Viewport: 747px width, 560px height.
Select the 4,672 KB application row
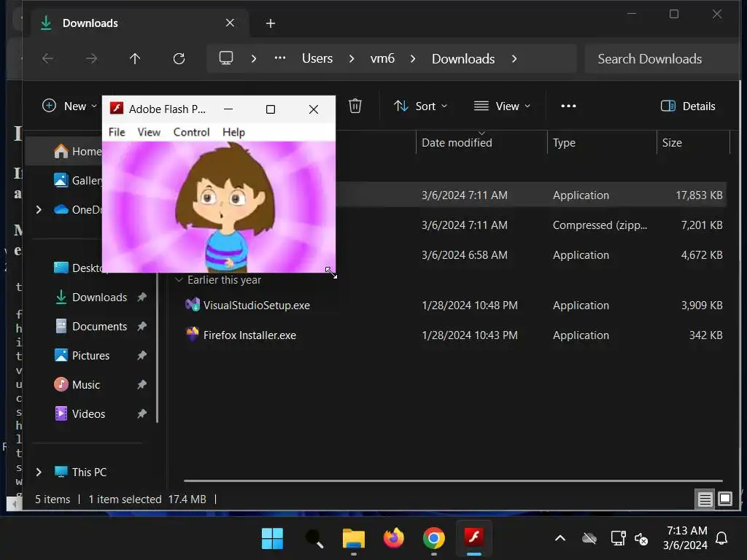tap(531, 254)
